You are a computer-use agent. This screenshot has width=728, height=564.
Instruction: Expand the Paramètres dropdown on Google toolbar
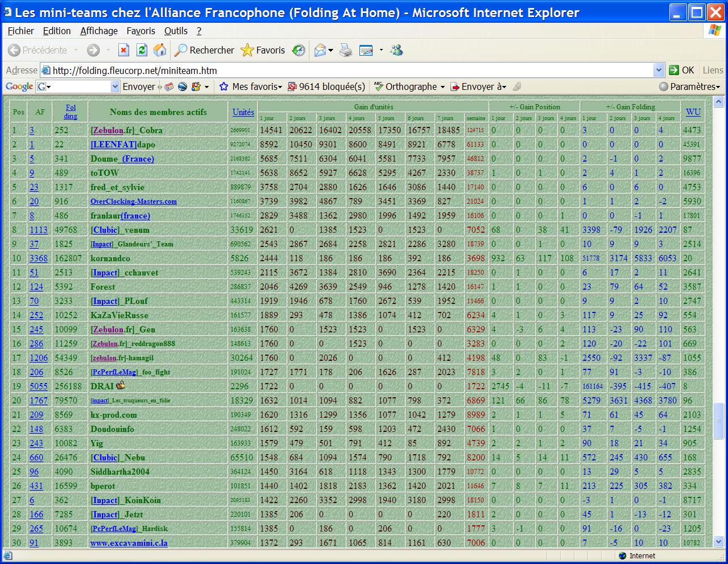(x=690, y=87)
